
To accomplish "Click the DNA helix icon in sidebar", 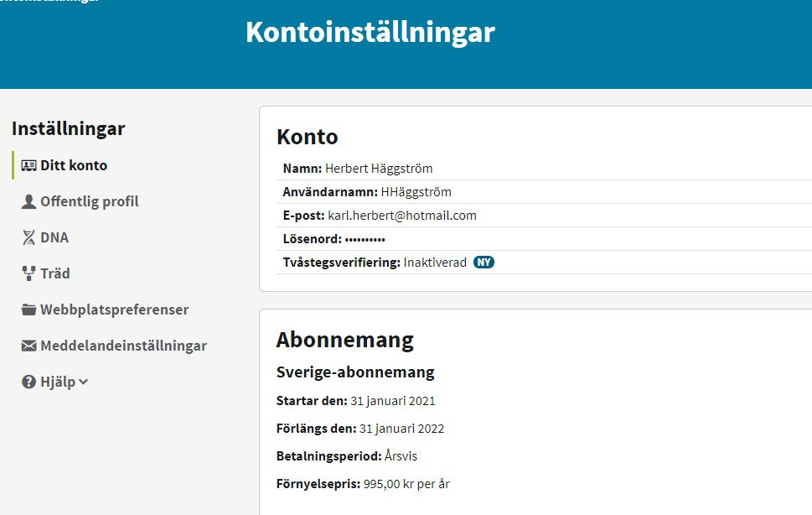I will click(x=28, y=238).
